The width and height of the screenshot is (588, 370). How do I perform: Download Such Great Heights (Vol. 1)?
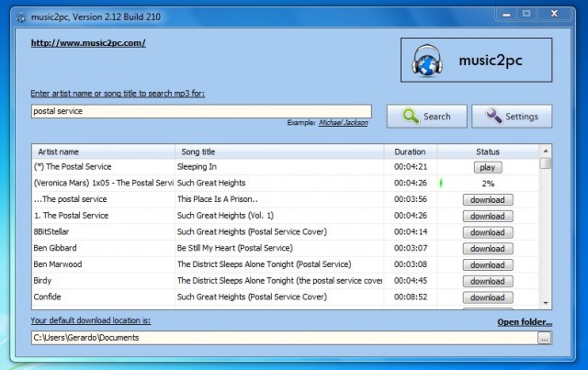tap(488, 217)
